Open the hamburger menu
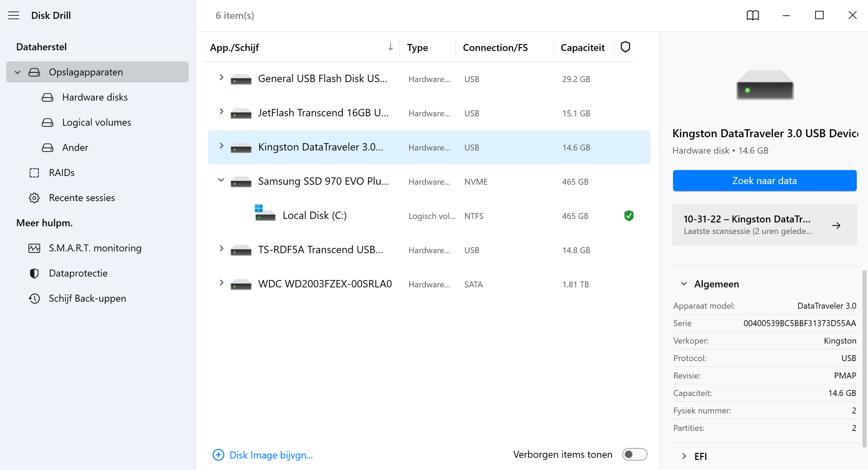Screen dimensions: 868x470 [14, 15]
